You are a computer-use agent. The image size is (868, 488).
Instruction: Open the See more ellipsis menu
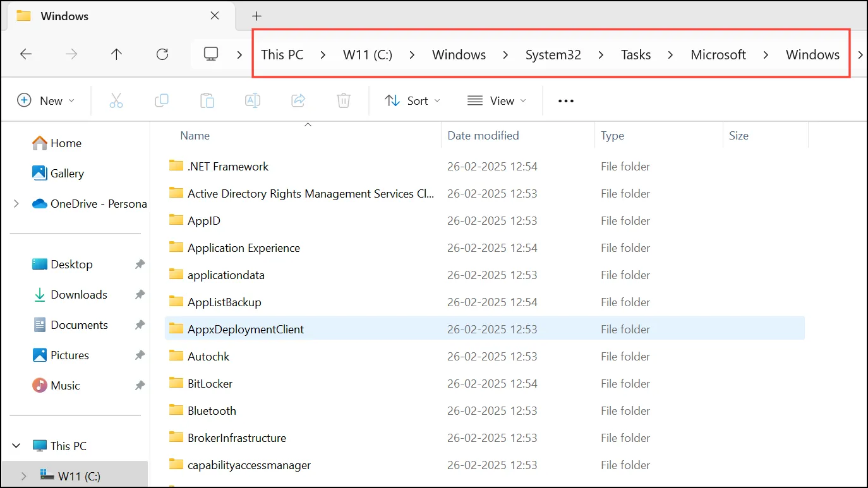pyautogui.click(x=566, y=100)
